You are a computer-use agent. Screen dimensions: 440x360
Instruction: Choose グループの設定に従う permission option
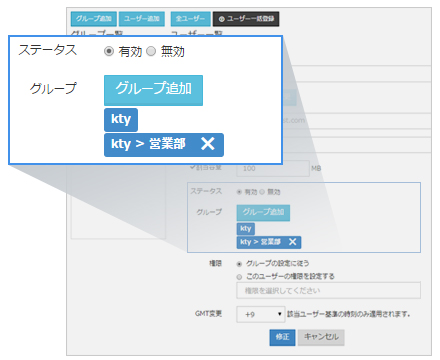pos(239,264)
